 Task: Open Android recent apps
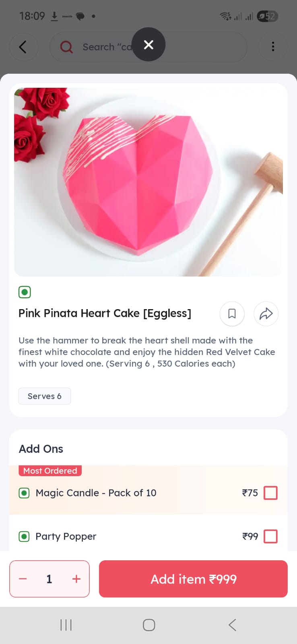66,625
